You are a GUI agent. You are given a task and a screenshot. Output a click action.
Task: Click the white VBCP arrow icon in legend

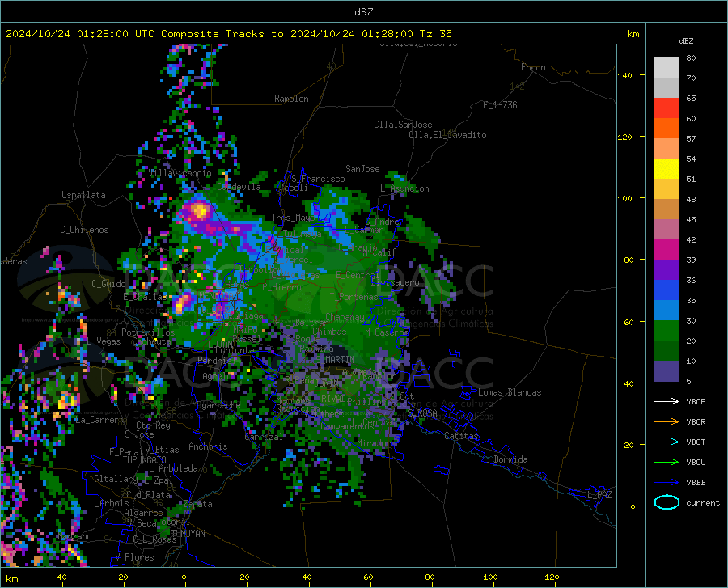tap(667, 401)
